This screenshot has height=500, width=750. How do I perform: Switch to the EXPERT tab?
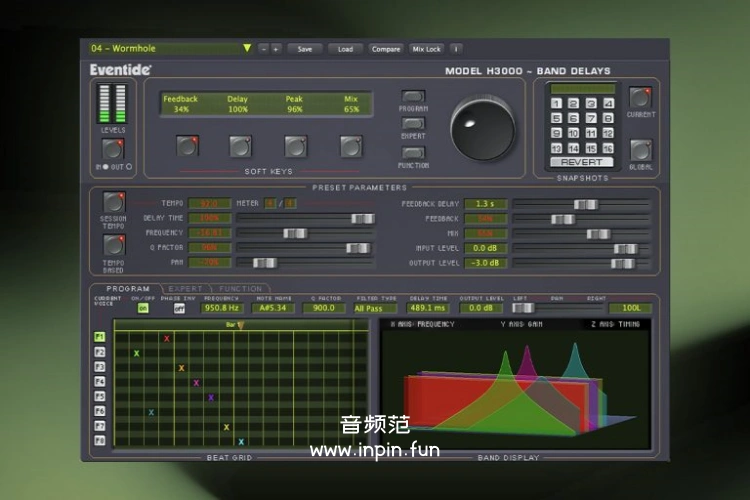point(186,289)
